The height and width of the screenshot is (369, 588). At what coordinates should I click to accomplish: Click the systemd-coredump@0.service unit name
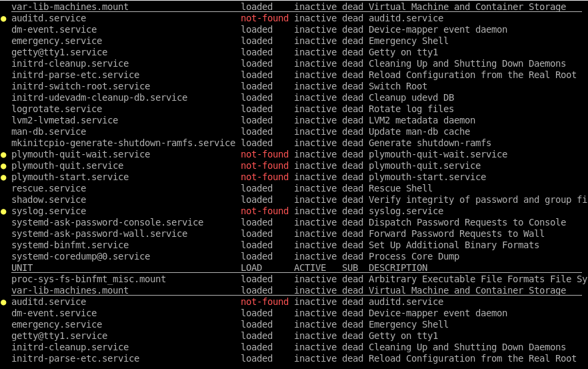tap(81, 256)
